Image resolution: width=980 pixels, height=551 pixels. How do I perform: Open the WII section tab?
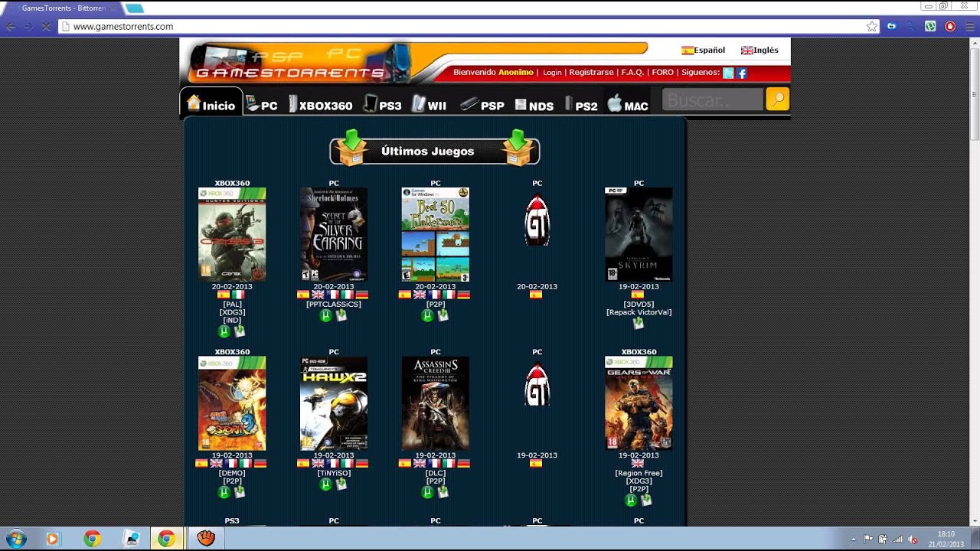(x=430, y=104)
